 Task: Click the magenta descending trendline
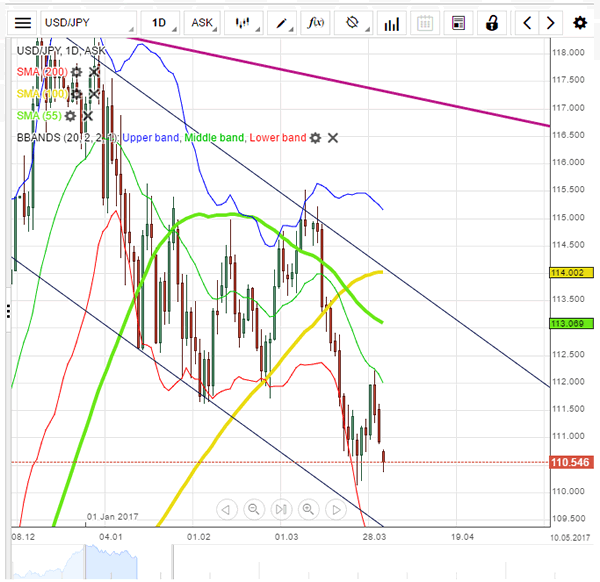point(339,81)
